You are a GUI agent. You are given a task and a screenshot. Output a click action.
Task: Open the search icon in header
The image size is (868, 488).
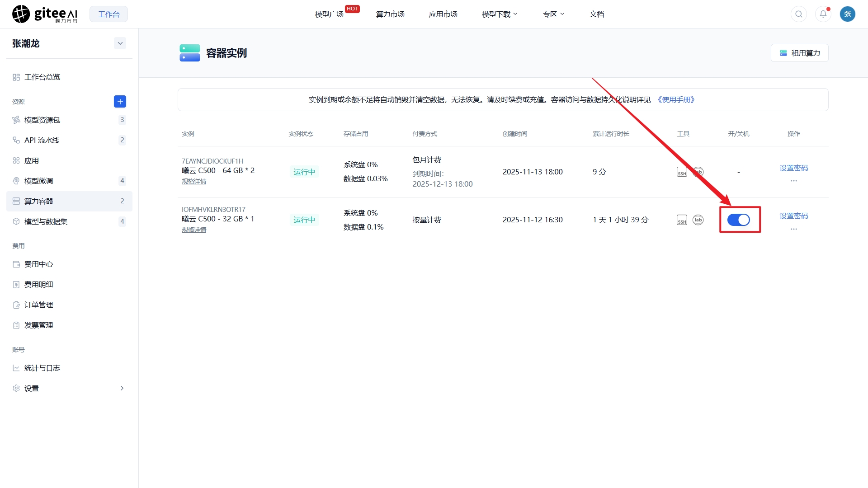pos(799,14)
